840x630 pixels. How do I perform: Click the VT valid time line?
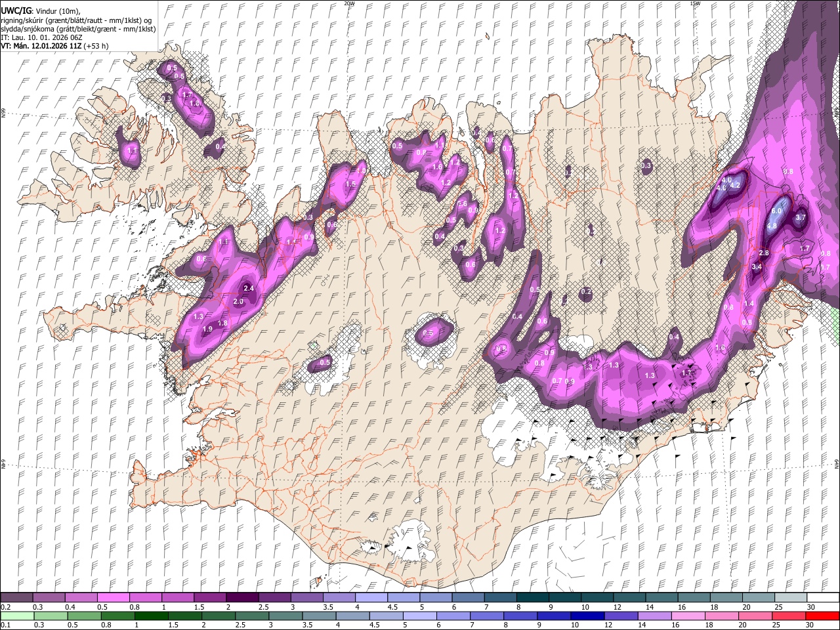tap(54, 46)
